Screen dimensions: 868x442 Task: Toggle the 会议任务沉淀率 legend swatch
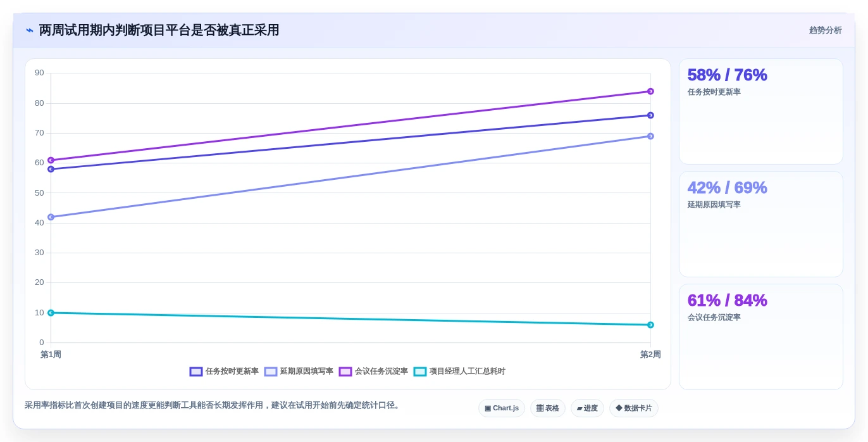tap(345, 372)
